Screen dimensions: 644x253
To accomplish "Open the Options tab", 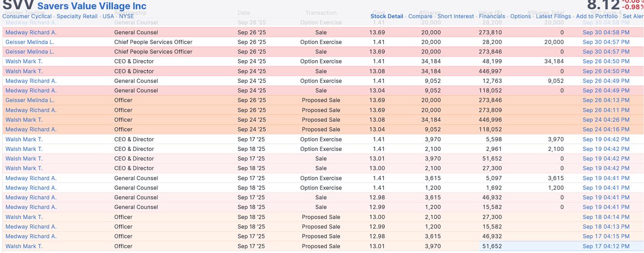I will pos(521,16).
